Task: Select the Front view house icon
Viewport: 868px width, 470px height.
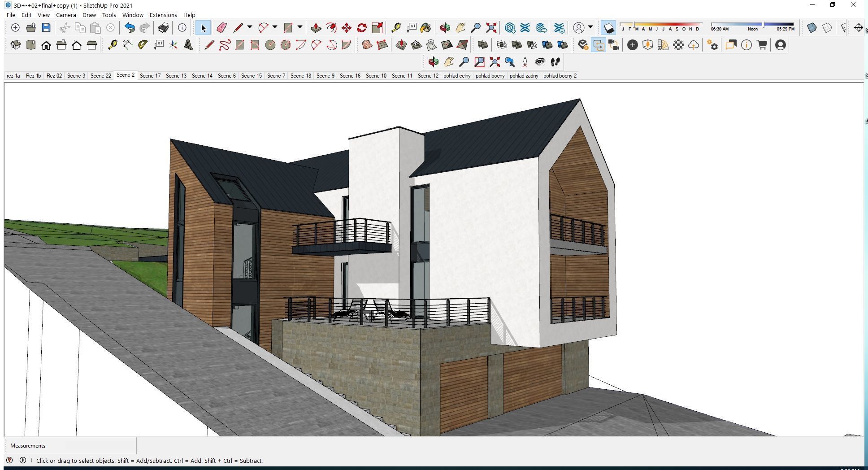Action: pos(46,45)
